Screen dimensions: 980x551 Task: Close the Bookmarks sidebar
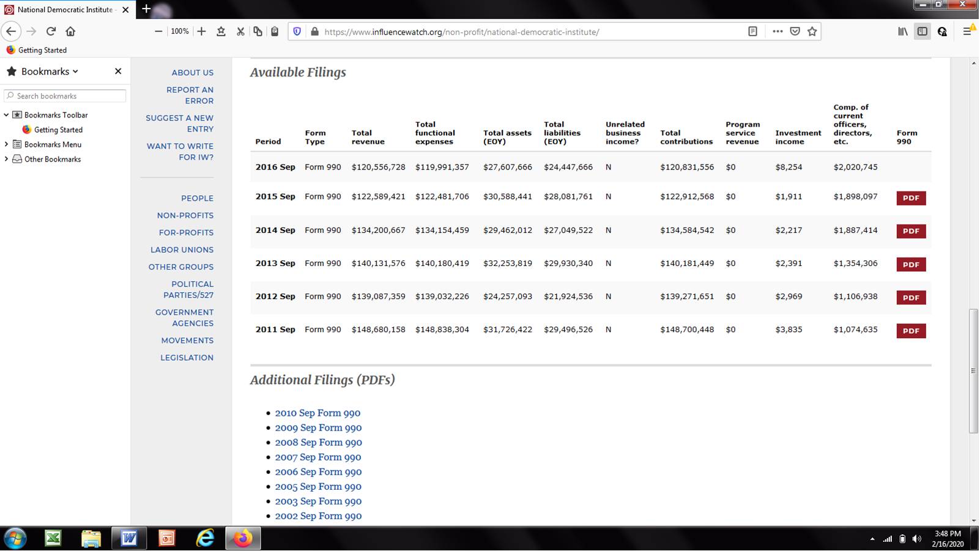click(118, 72)
